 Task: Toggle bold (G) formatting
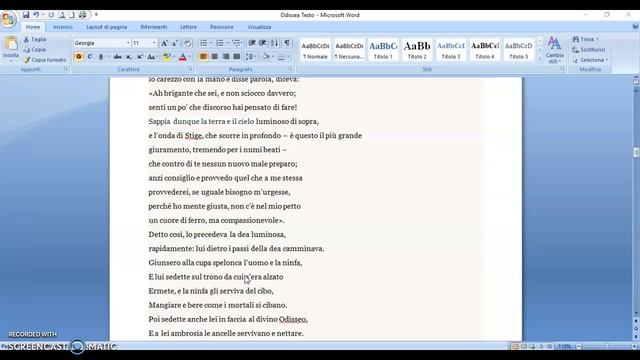79,57
